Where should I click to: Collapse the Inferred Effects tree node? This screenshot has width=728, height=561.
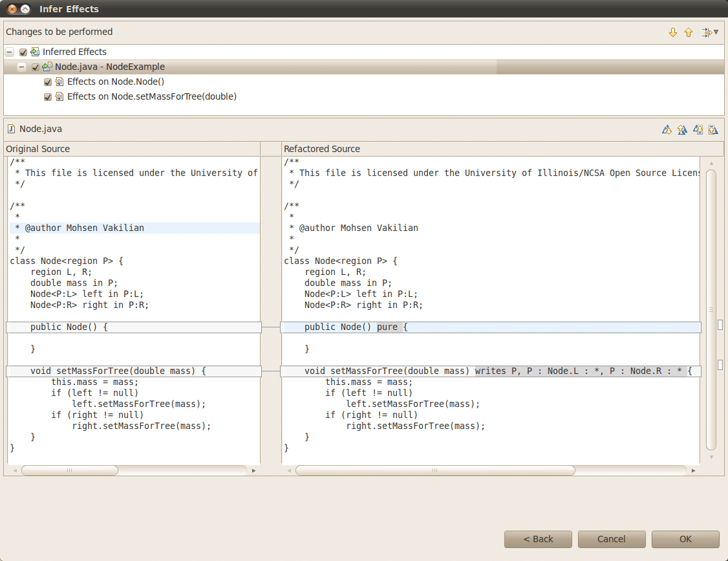(x=10, y=52)
